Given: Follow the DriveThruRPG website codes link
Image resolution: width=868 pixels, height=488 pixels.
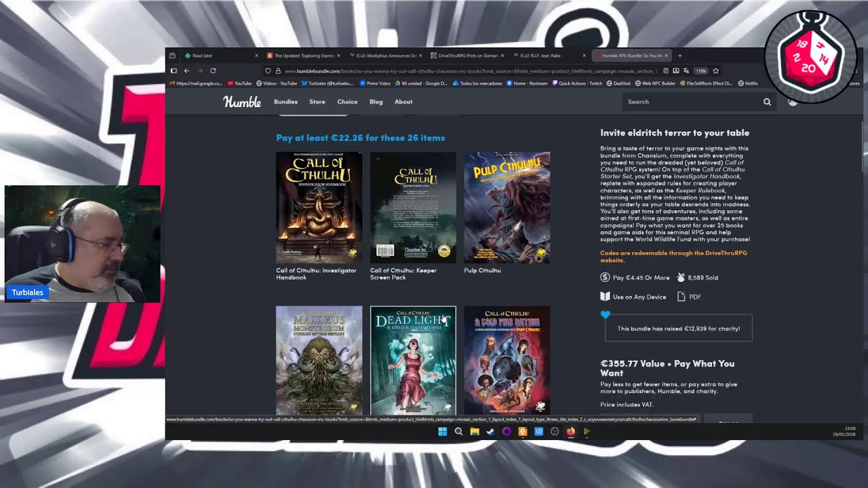Looking at the screenshot, I should pos(673,256).
